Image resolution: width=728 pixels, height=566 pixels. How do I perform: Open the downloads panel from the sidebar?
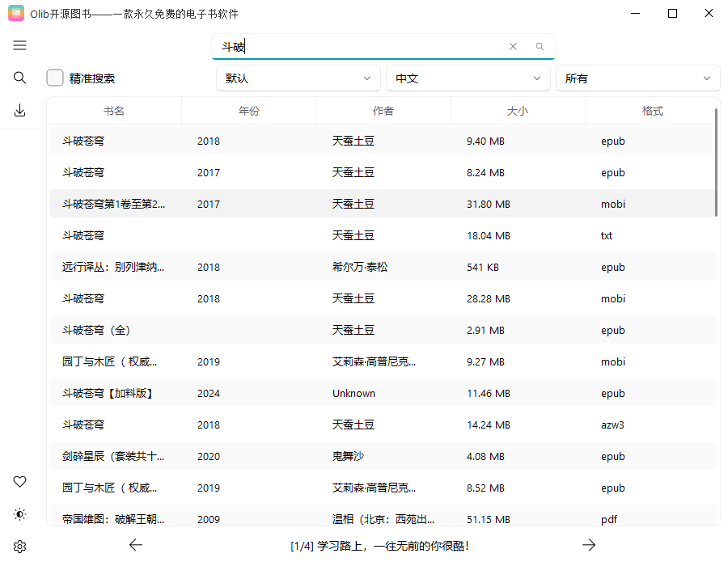19,109
